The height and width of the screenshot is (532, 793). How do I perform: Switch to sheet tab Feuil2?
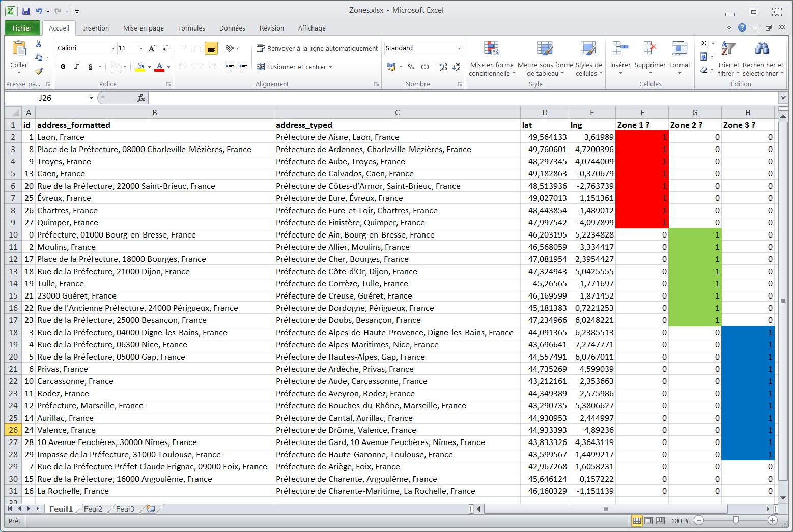(x=93, y=509)
